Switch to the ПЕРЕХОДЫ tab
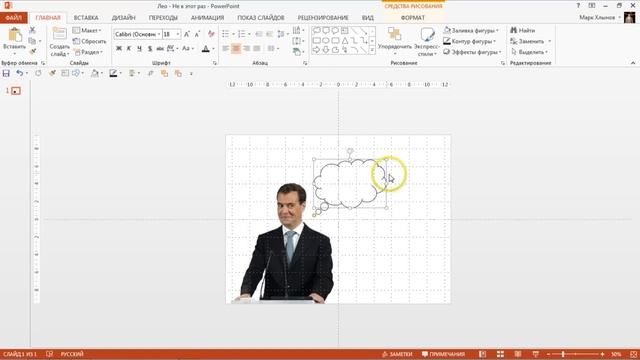 point(163,18)
